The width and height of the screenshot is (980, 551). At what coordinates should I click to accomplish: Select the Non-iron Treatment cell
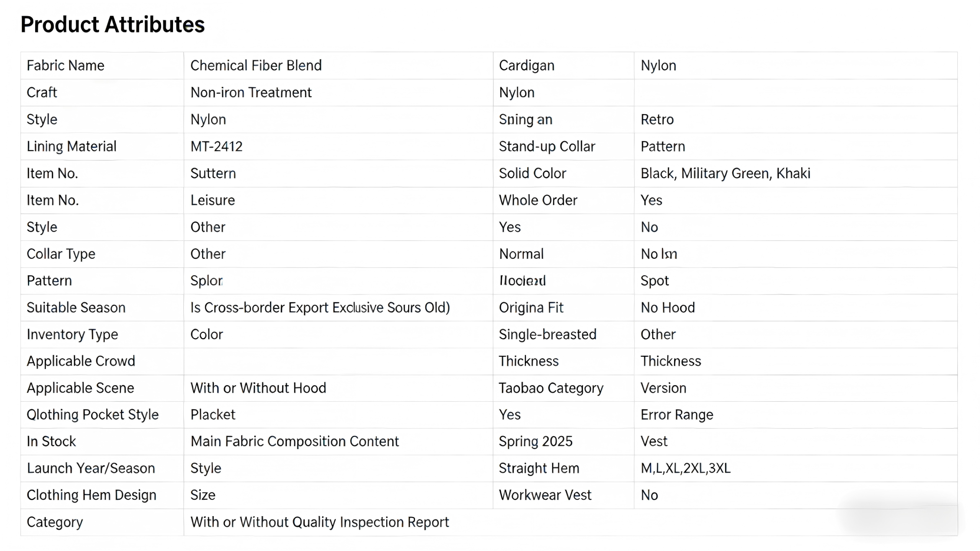(x=251, y=92)
